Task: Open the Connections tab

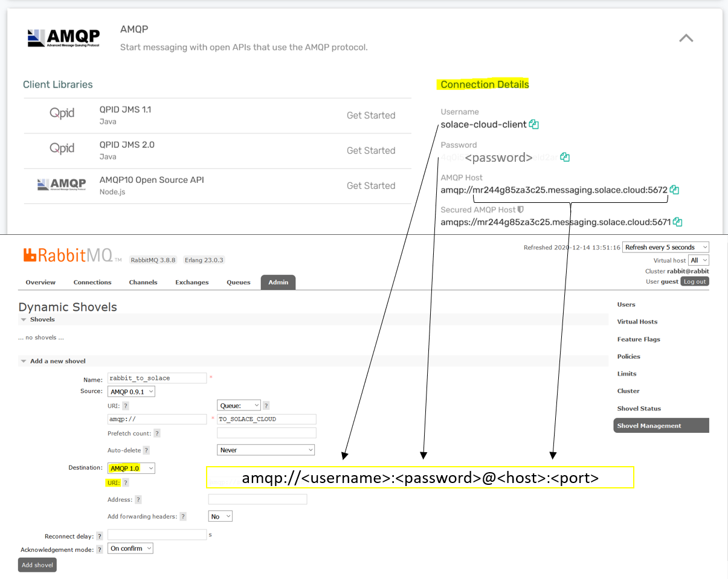Action: [92, 282]
